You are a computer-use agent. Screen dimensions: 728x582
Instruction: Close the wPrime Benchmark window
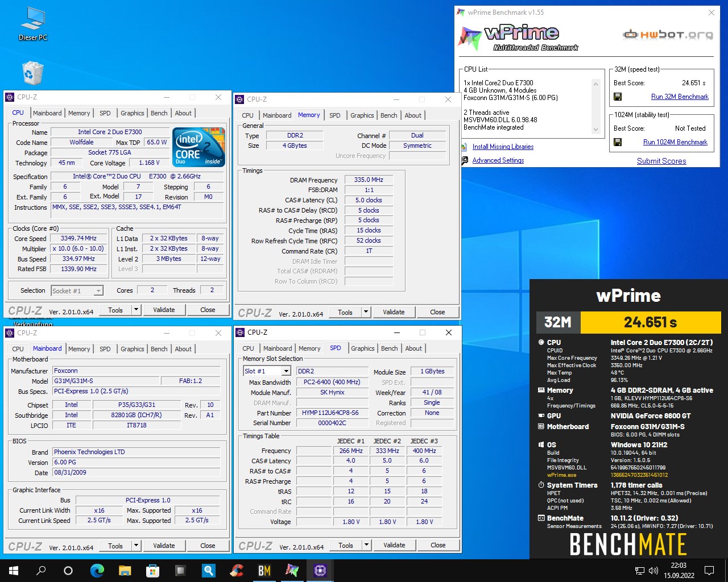point(712,13)
